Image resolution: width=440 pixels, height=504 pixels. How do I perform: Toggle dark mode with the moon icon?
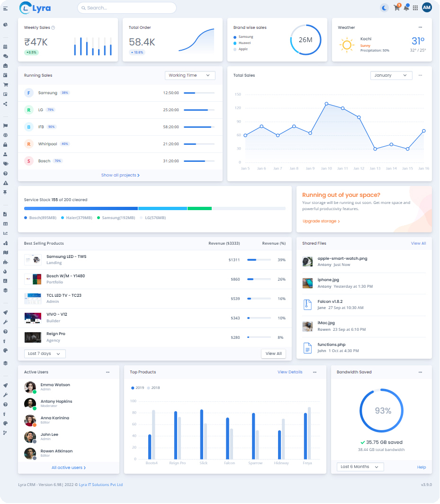point(384,8)
